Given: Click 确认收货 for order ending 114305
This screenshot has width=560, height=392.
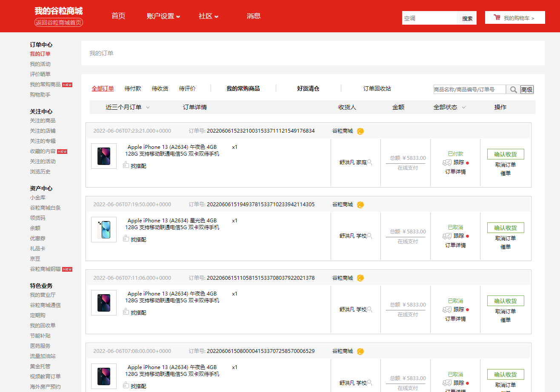Looking at the screenshot, I should [x=506, y=228].
